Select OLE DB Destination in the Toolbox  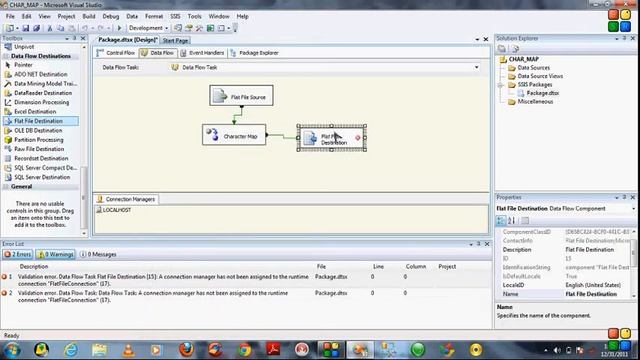click(40, 130)
